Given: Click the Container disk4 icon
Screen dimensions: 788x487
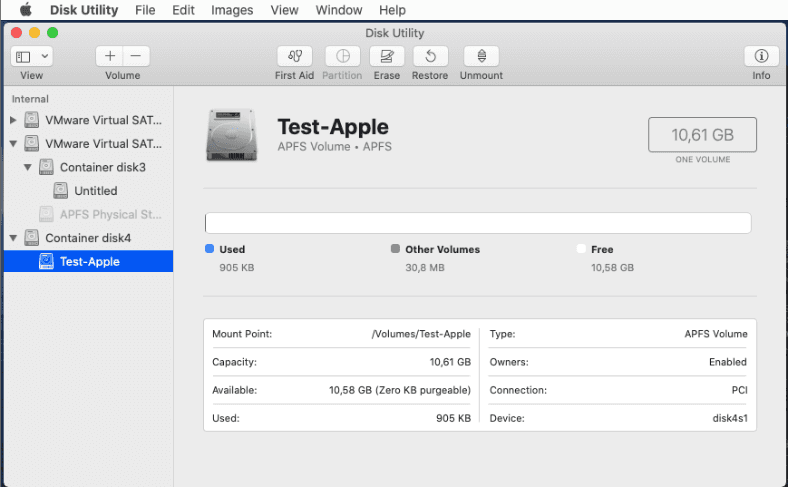Looking at the screenshot, I should point(32,238).
